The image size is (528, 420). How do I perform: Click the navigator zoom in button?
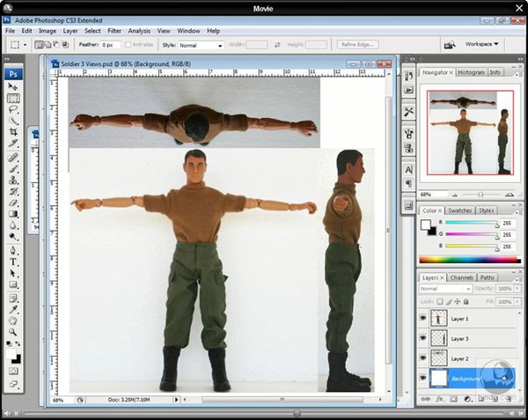click(510, 195)
